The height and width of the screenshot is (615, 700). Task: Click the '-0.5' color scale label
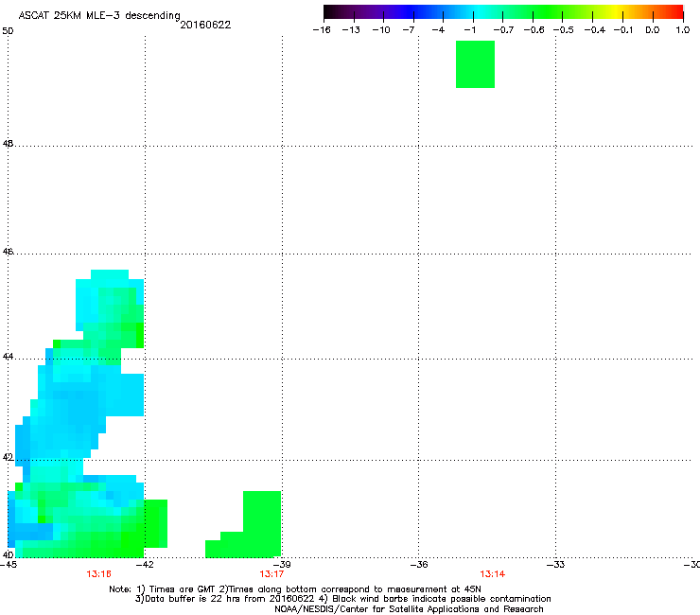tap(564, 30)
